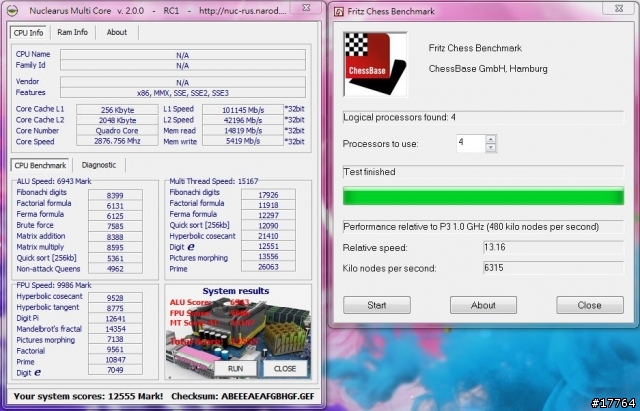Click the Family Id field showing N/A

point(183,65)
